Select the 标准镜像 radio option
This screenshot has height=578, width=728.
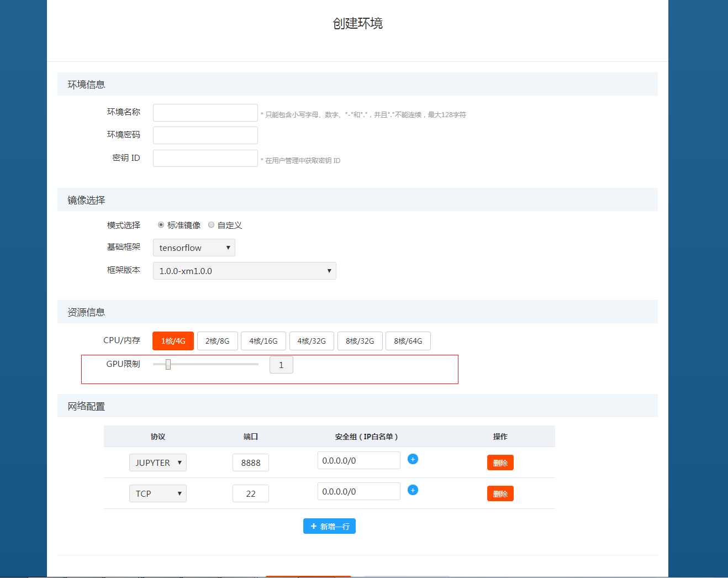click(161, 225)
